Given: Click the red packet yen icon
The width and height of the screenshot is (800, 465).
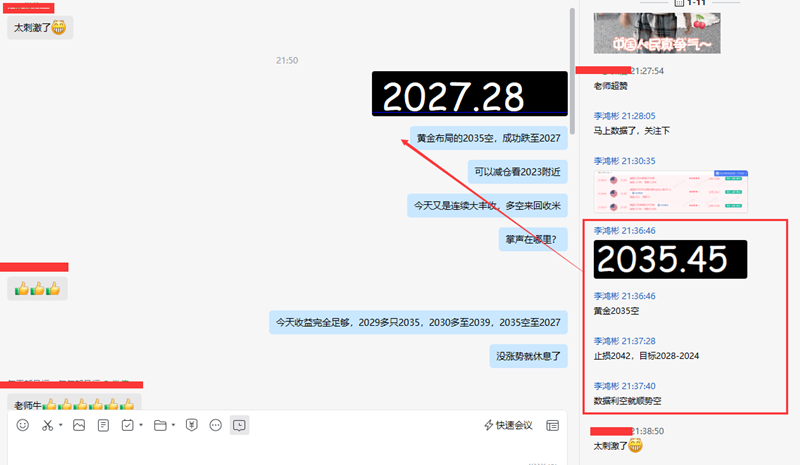Looking at the screenshot, I should [192, 425].
